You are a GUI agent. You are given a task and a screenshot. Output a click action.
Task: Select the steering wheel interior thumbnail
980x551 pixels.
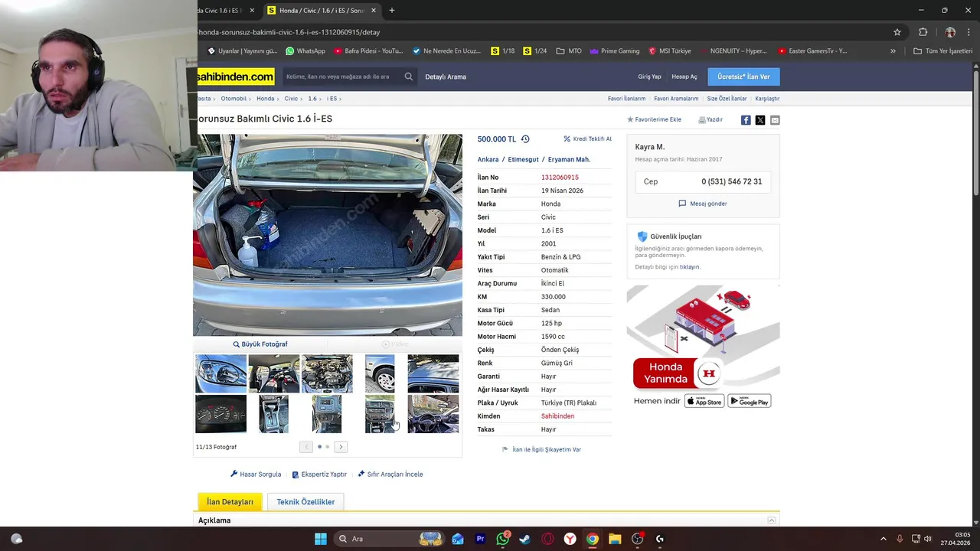(433, 414)
